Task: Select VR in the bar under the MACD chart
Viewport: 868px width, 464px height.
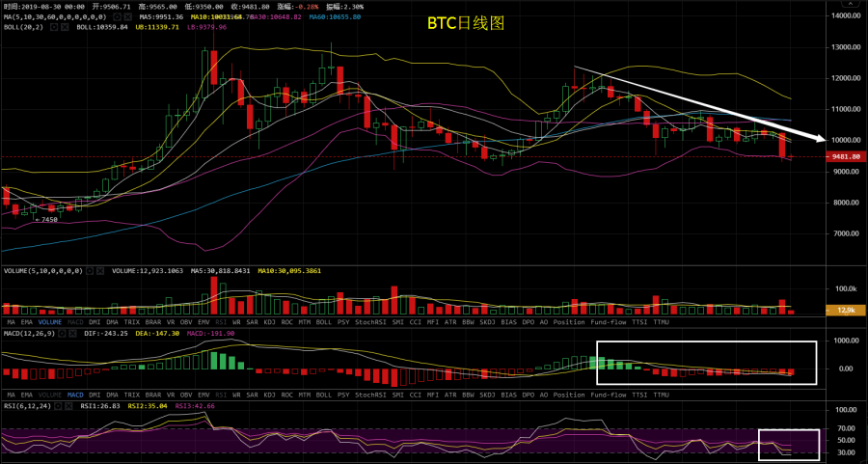Action: (x=171, y=395)
